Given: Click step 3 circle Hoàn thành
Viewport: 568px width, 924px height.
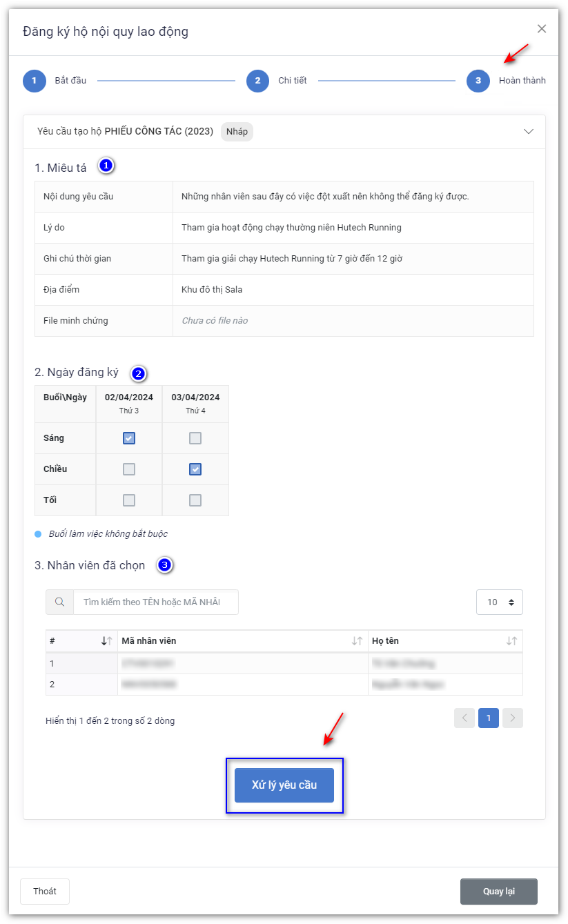Looking at the screenshot, I should [478, 81].
